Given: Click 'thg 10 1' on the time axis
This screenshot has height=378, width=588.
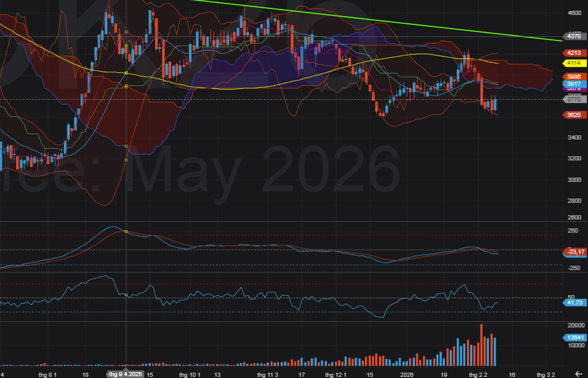Looking at the screenshot, I should pos(189,374).
